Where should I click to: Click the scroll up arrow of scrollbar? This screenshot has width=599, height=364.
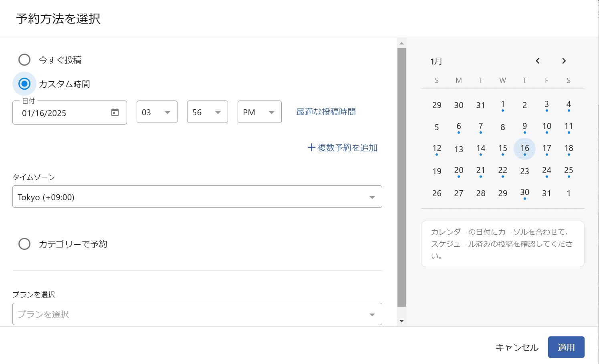pyautogui.click(x=401, y=43)
